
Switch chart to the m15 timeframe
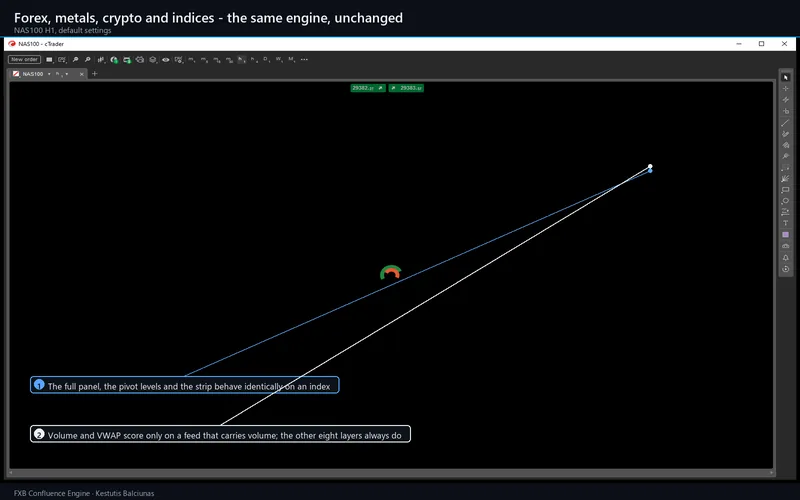(x=216, y=60)
